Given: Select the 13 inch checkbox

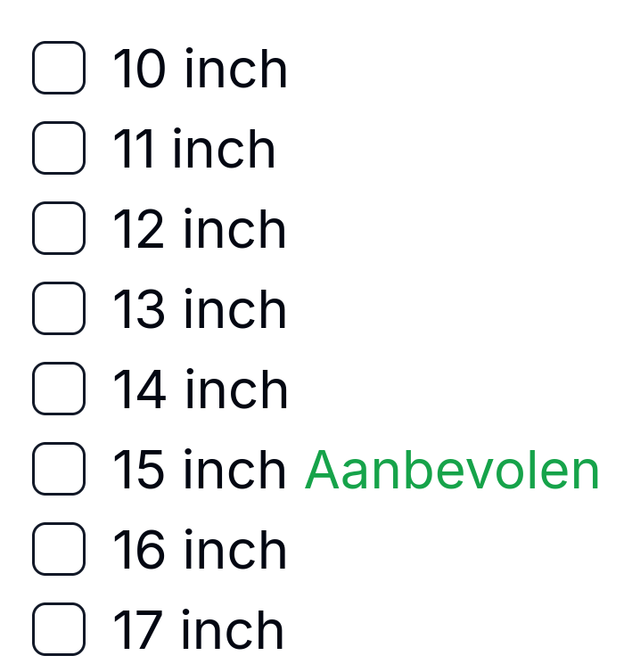Looking at the screenshot, I should click(x=59, y=308).
